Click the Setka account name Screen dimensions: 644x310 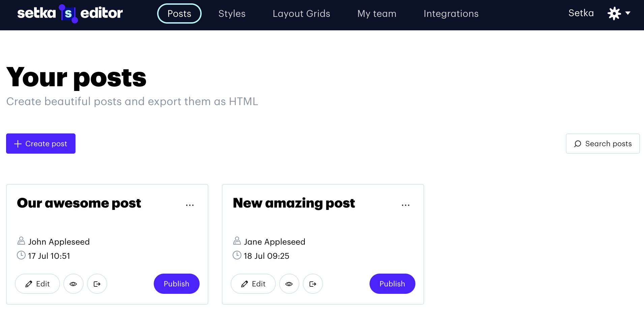pyautogui.click(x=581, y=13)
